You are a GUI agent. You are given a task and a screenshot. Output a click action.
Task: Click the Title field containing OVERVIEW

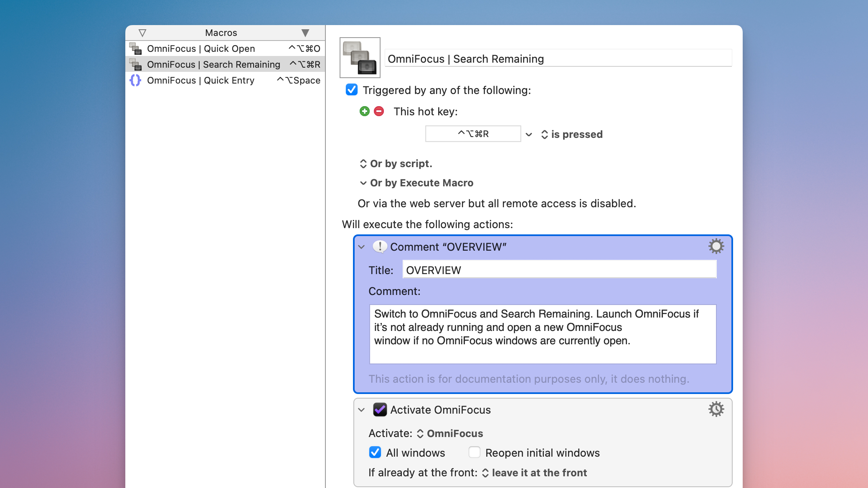(x=559, y=270)
